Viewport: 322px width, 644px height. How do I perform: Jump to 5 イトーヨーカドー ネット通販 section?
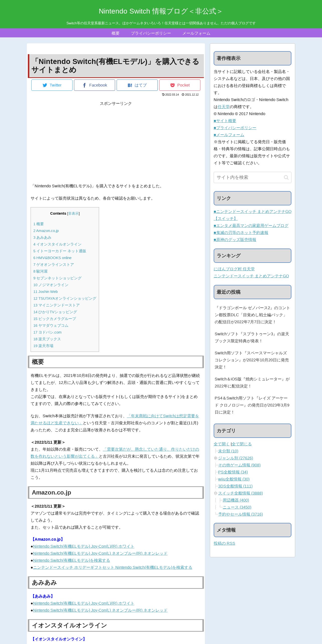tap(60, 251)
